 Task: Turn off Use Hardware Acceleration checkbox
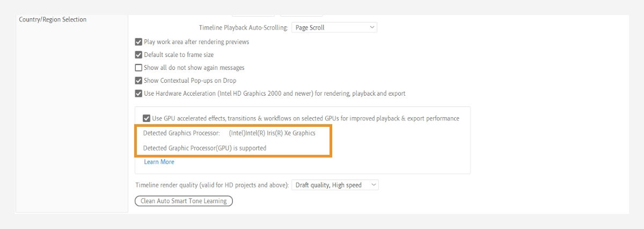click(x=138, y=94)
